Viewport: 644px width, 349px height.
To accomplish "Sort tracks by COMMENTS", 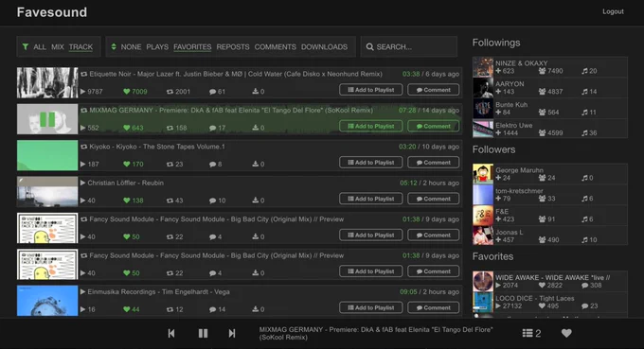I will (276, 46).
